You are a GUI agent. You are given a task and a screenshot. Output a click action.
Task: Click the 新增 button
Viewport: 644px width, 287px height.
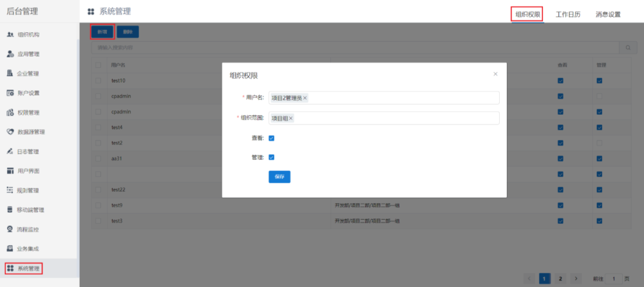[102, 32]
